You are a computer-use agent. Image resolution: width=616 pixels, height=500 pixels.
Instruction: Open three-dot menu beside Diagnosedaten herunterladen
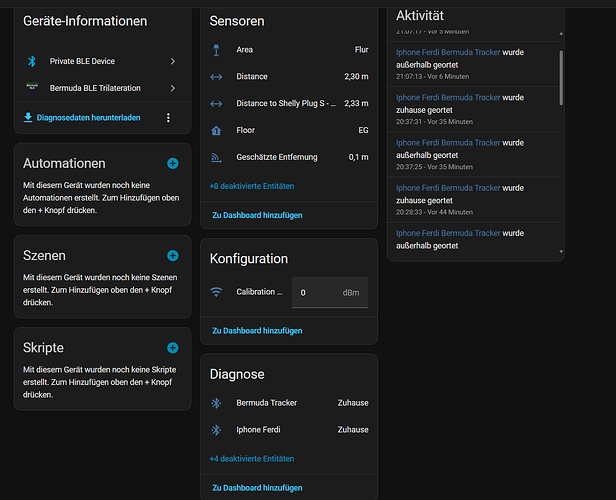pos(168,118)
